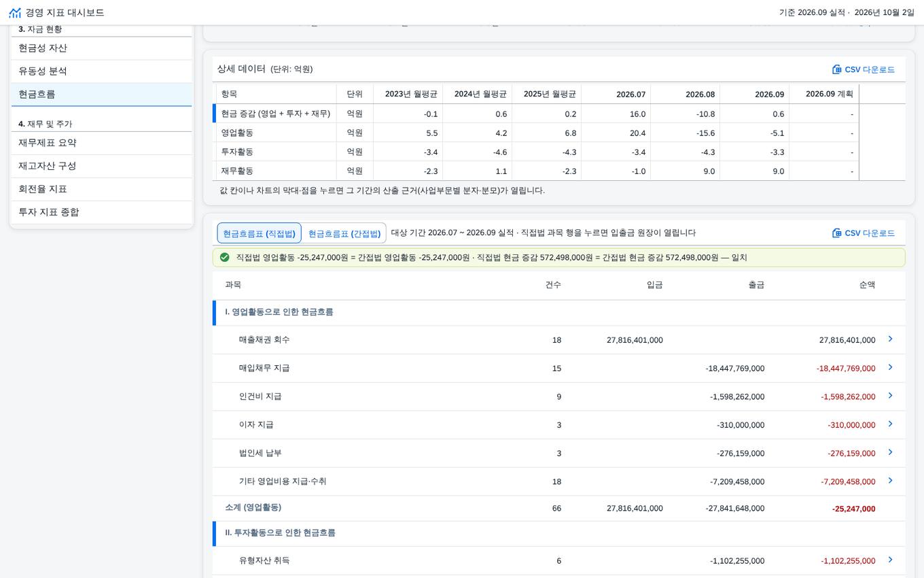This screenshot has height=578, width=924.
Task: Click the 2026.07 현금 증감 value 16.0
Action: [x=616, y=114]
